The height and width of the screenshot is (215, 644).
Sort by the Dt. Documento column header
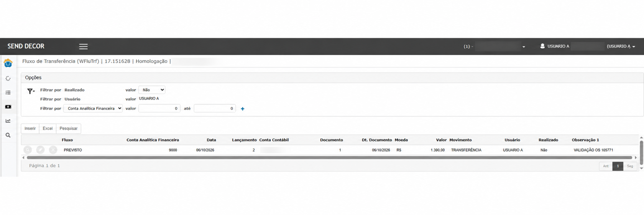[x=377, y=140]
